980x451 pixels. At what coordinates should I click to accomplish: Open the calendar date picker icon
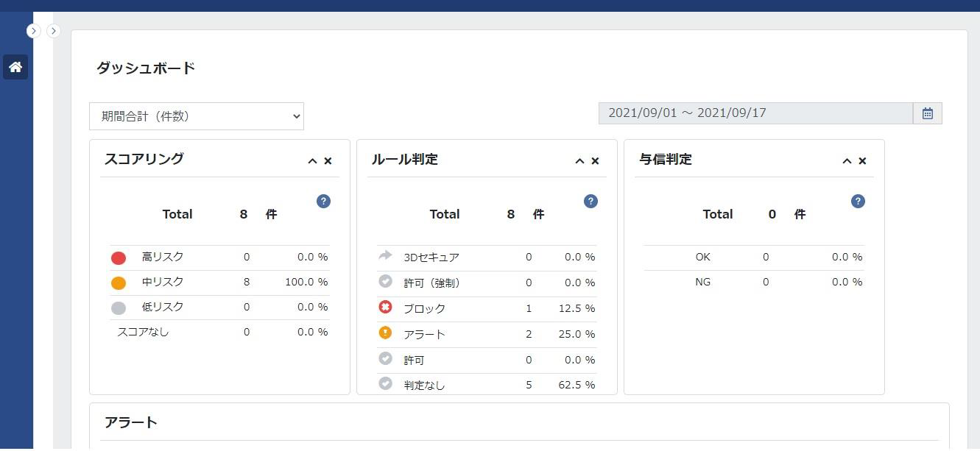pyautogui.click(x=928, y=113)
